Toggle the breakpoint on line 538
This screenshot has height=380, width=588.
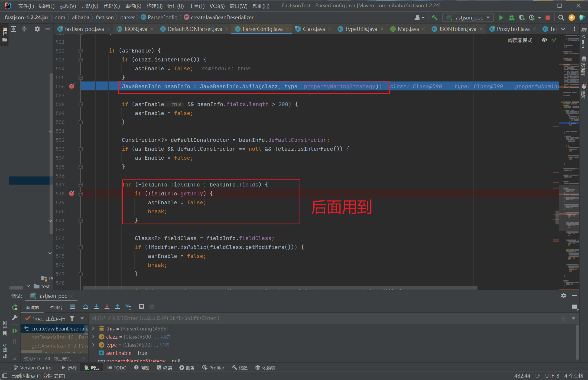[x=72, y=193]
